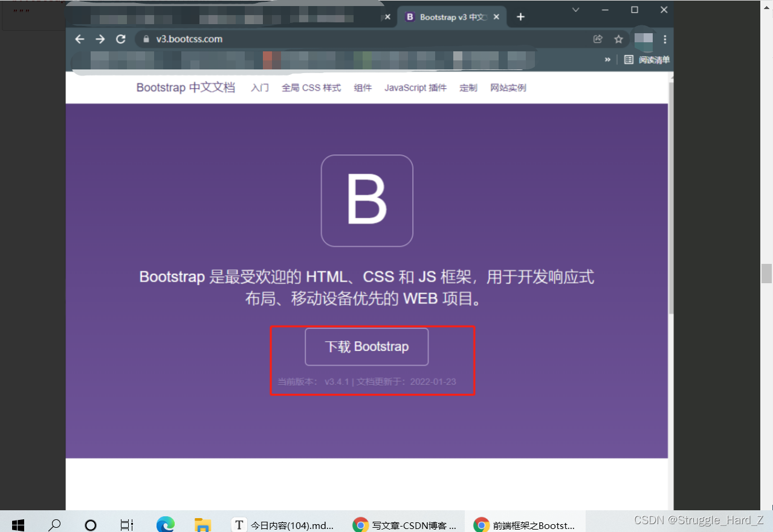This screenshot has width=773, height=532.
Task: Reload the v3.bootcss.com page
Action: point(121,39)
